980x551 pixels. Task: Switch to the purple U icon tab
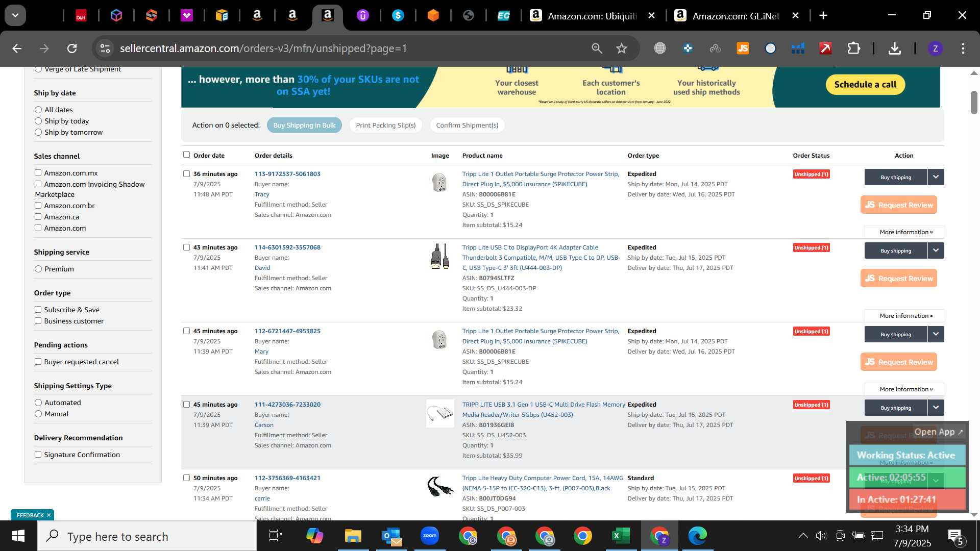[x=362, y=16]
